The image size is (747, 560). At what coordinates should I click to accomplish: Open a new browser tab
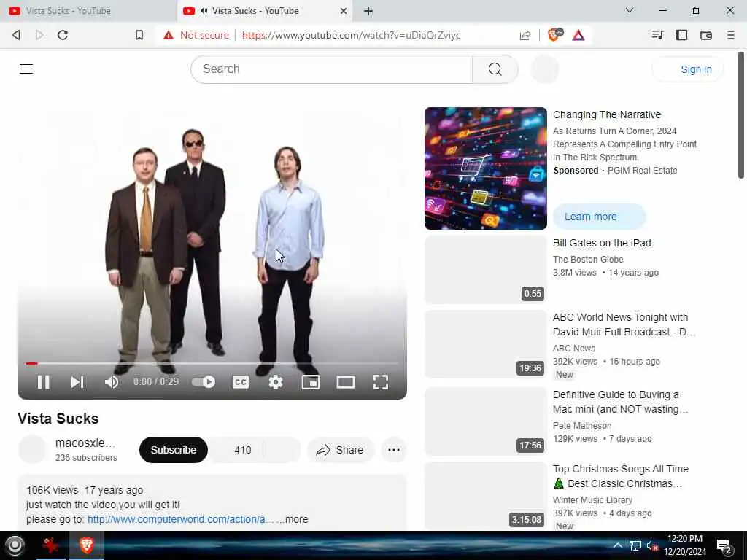368,11
